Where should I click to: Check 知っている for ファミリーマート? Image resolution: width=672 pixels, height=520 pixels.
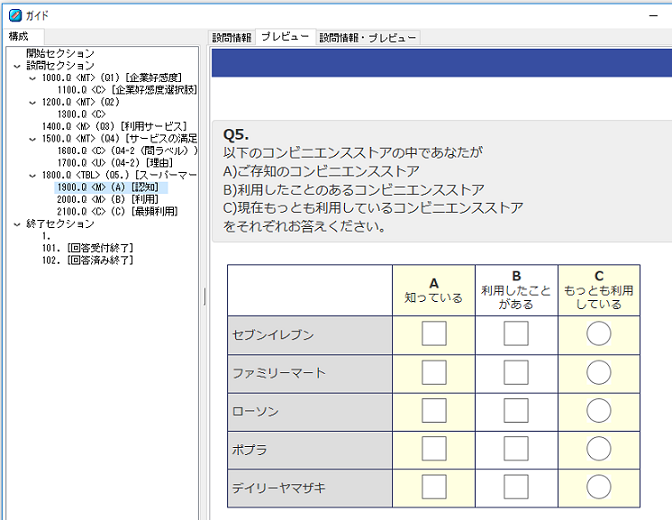(434, 372)
